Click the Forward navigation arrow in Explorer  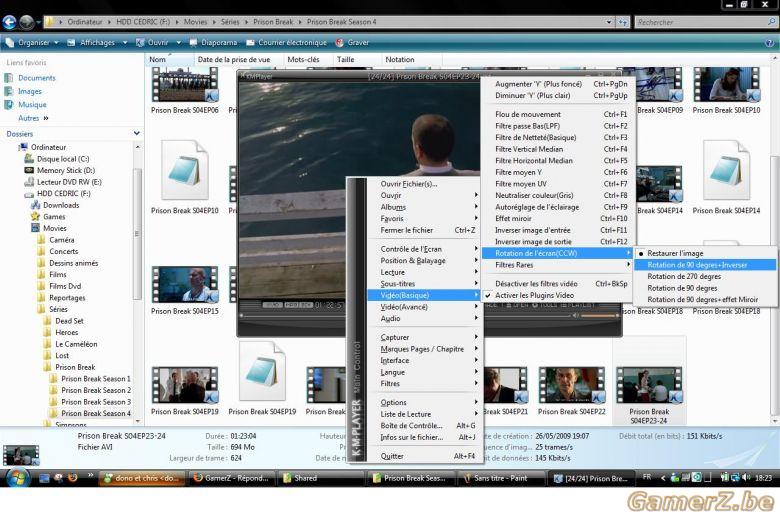tap(27, 22)
